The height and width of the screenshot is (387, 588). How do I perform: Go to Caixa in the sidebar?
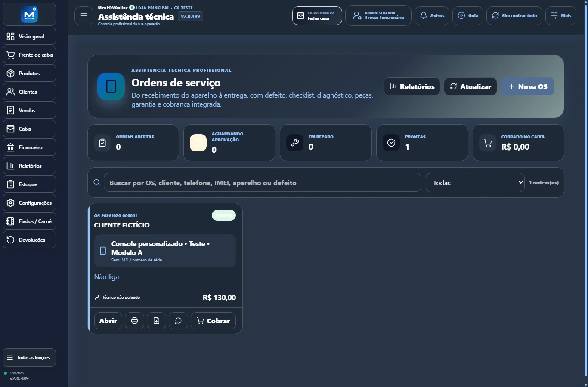(x=29, y=129)
